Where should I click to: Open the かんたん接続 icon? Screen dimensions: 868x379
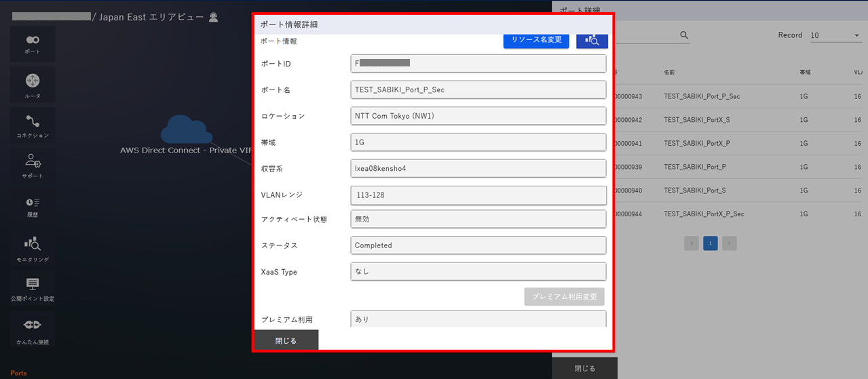33,330
